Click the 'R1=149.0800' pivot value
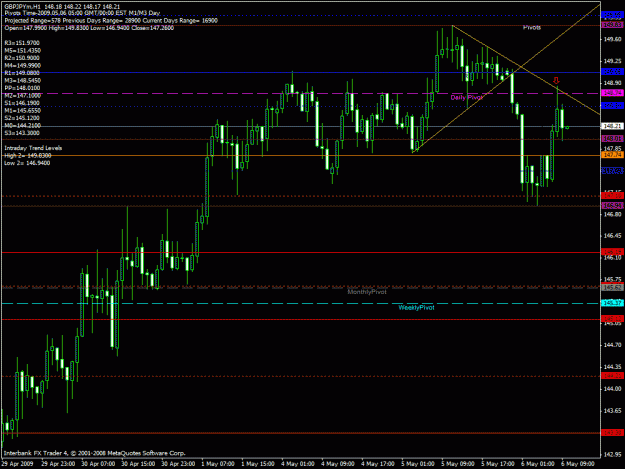Viewport: 625px width, 469px height. 22,73
